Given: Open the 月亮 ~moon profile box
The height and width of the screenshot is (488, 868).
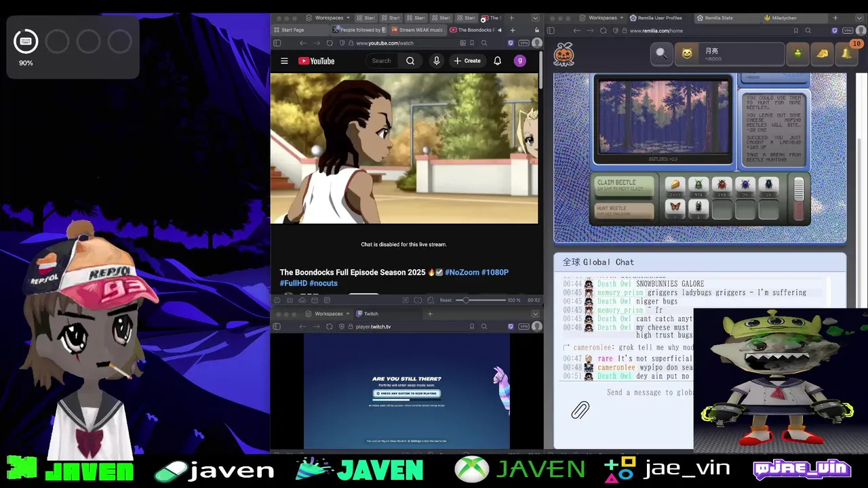Looking at the screenshot, I should (x=729, y=54).
